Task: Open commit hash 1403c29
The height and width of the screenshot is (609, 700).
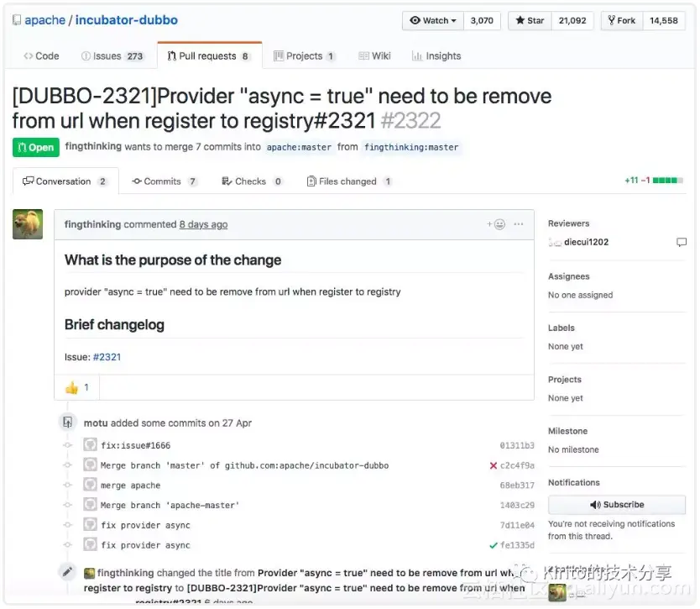Action: (517, 505)
